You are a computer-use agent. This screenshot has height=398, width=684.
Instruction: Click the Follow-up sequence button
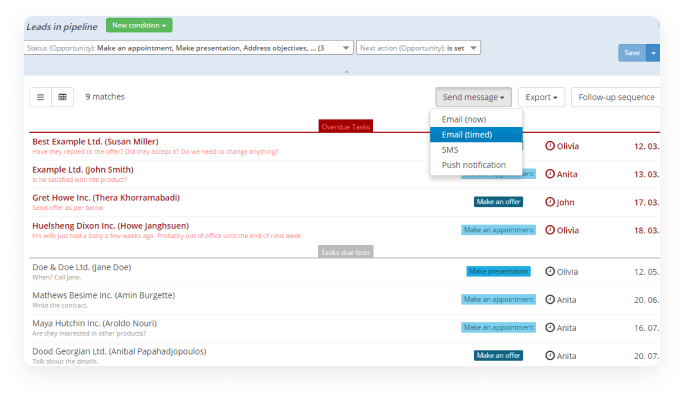click(x=616, y=97)
